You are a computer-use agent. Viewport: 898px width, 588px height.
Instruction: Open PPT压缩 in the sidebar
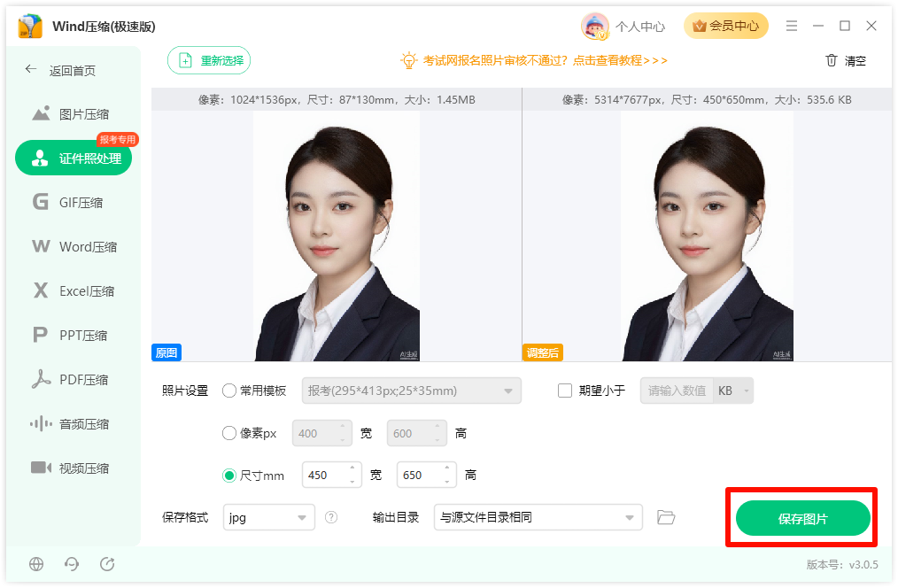pos(74,335)
